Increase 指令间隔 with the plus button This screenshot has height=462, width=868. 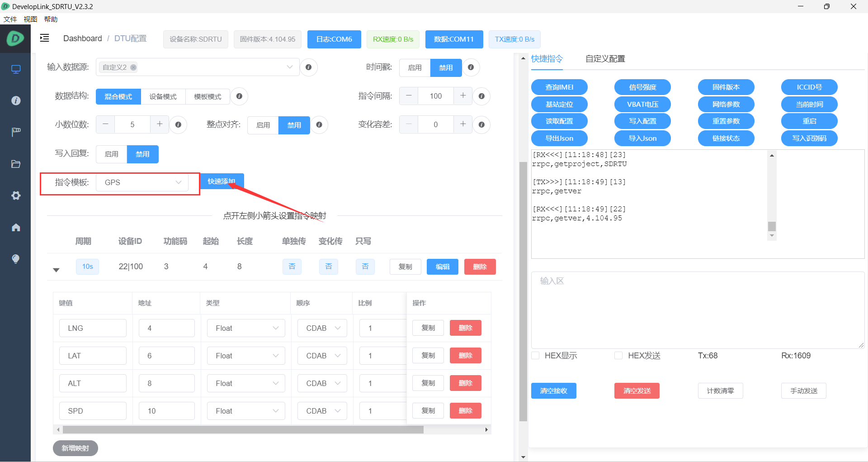click(x=463, y=96)
